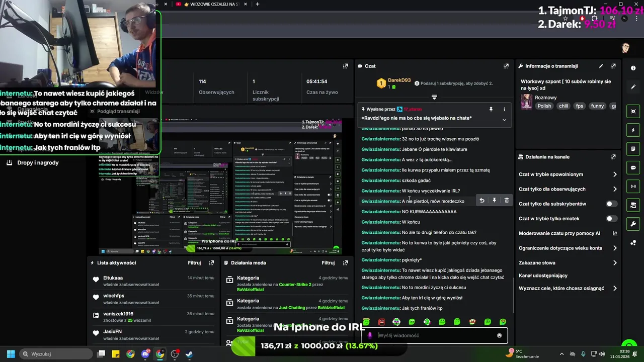Pop out the Informacje o transmisji panel
The height and width of the screenshot is (362, 644).
click(613, 66)
